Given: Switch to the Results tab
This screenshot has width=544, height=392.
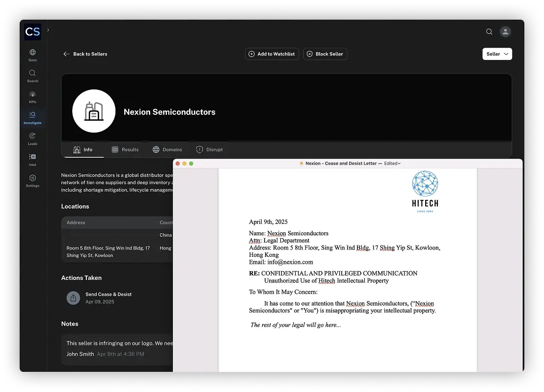Looking at the screenshot, I should click(x=125, y=150).
